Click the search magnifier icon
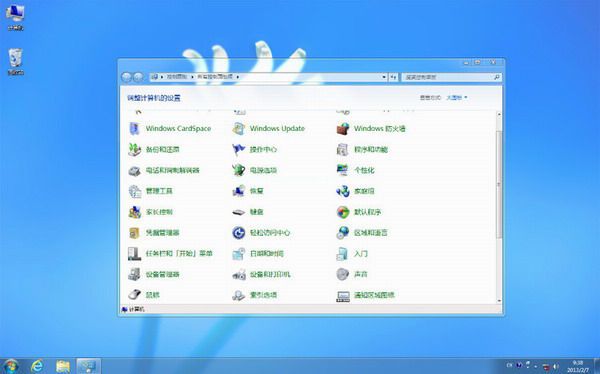This screenshot has width=600, height=374. (x=497, y=77)
